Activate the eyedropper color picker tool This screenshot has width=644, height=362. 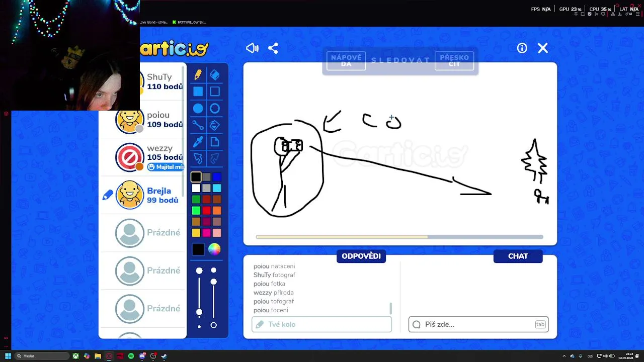[198, 142]
